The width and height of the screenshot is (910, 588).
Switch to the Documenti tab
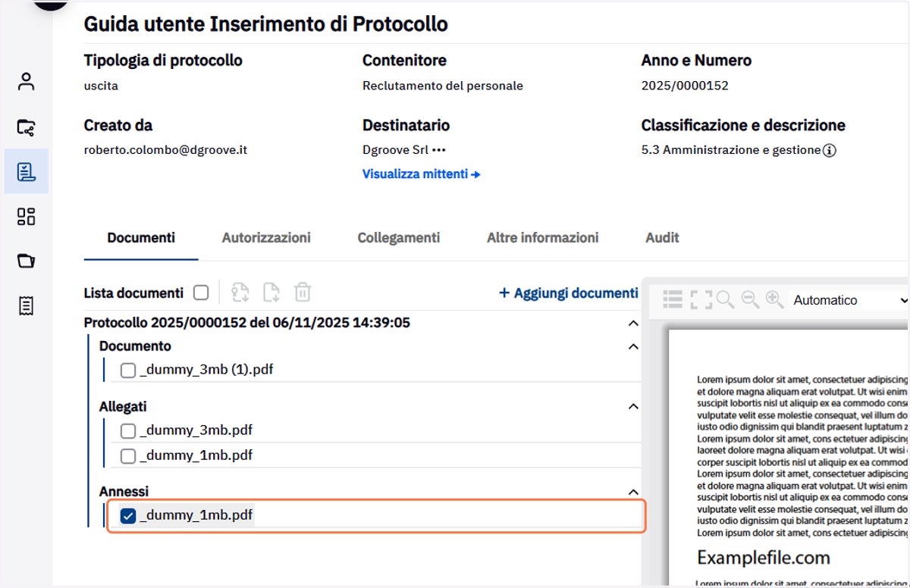(x=141, y=238)
